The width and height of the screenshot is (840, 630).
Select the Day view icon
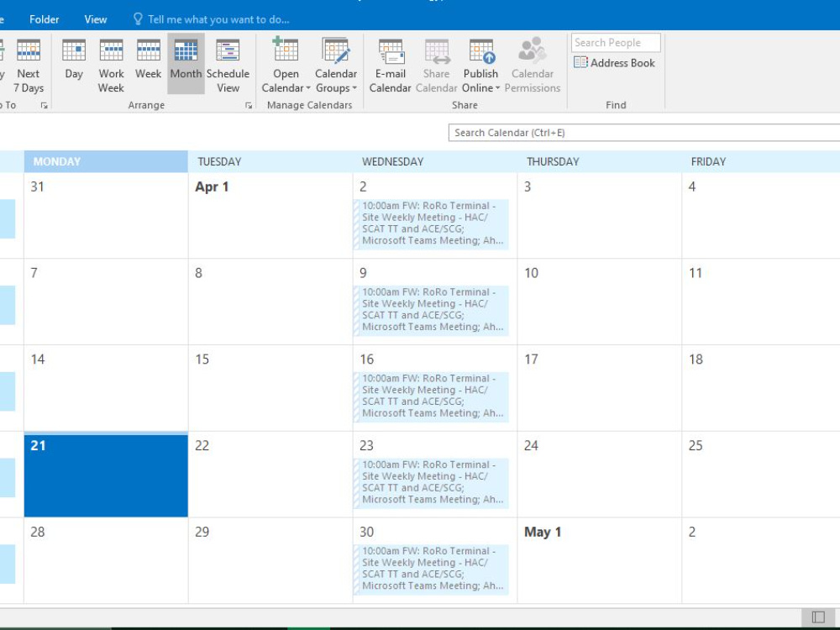pos(74,50)
